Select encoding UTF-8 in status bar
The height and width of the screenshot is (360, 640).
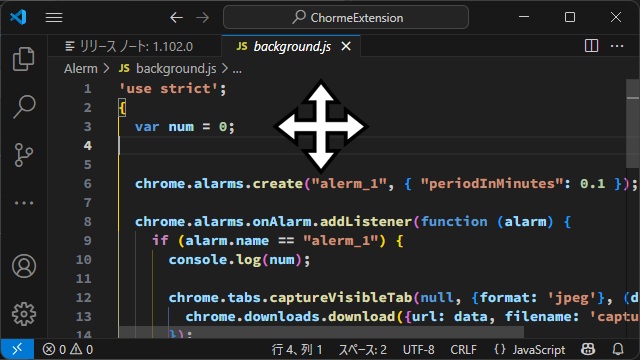pyautogui.click(x=418, y=350)
